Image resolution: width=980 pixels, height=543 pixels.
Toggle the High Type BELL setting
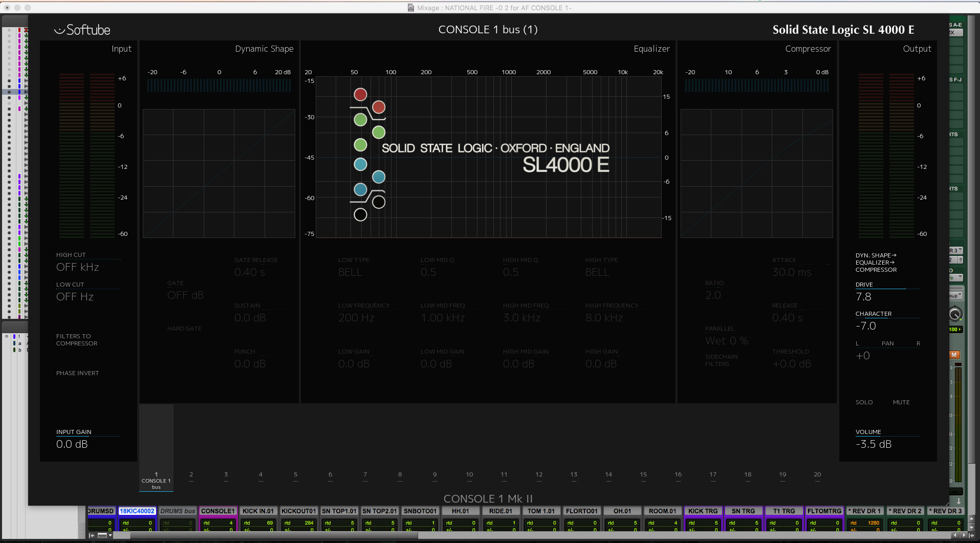[598, 272]
